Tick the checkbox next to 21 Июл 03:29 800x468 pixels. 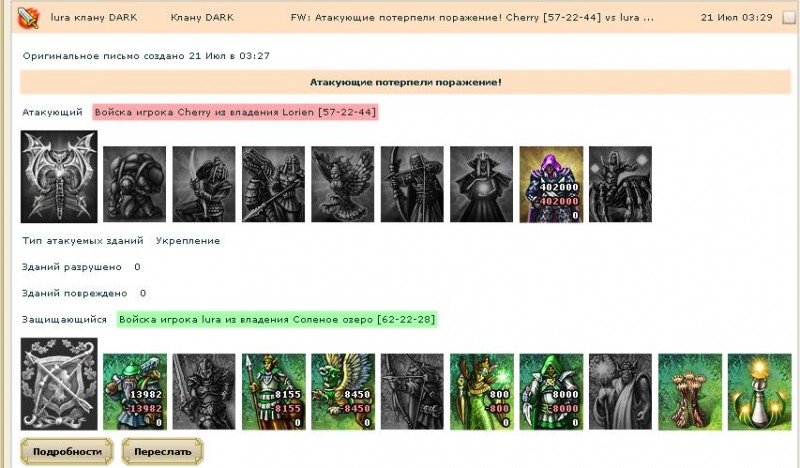(789, 18)
